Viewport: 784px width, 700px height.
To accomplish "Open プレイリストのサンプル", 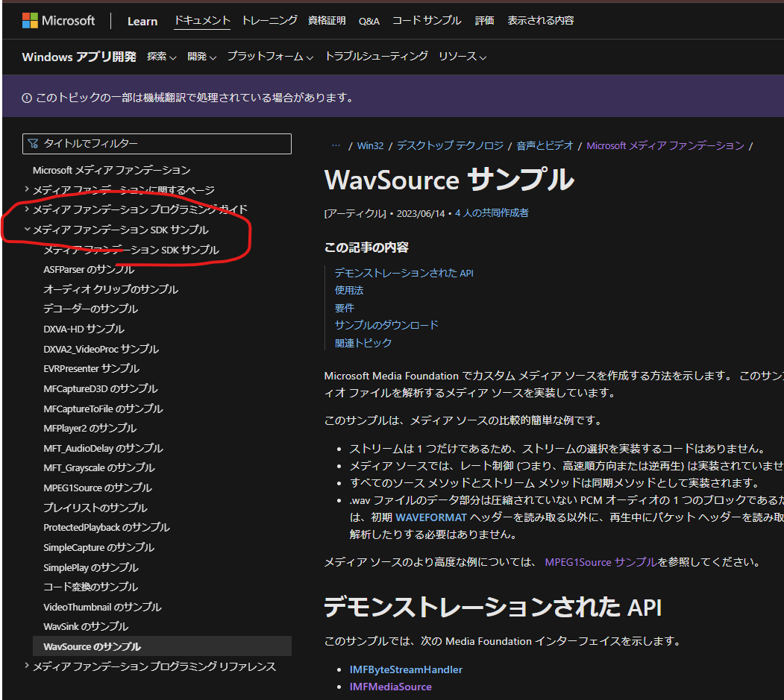I will pos(95,508).
